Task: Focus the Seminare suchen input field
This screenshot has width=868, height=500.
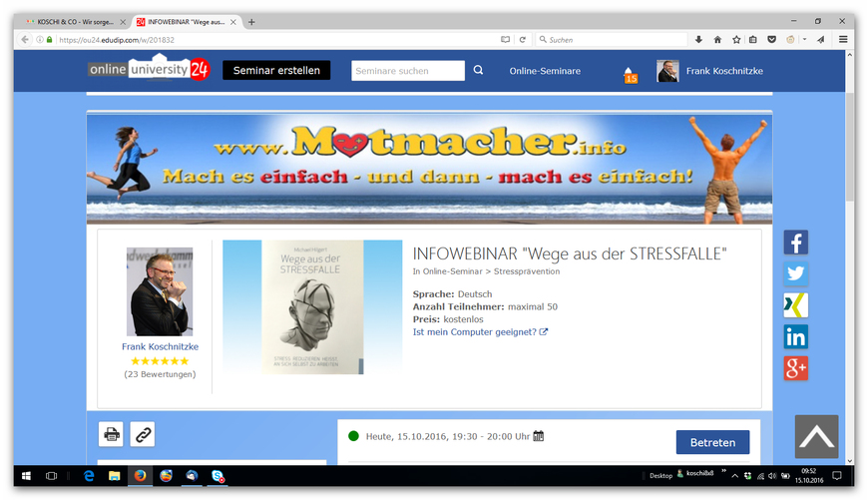Action: click(408, 71)
